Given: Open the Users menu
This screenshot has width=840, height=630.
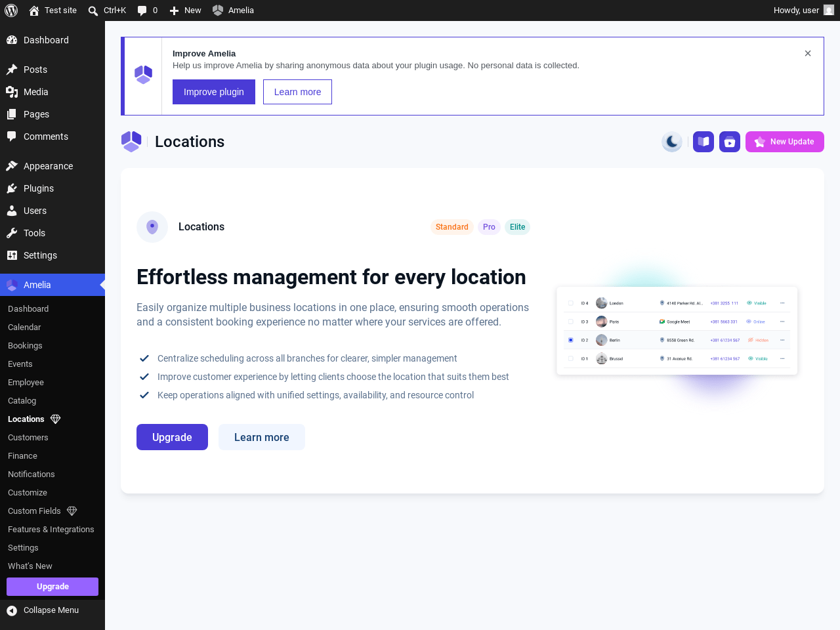Looking at the screenshot, I should click(x=52, y=211).
